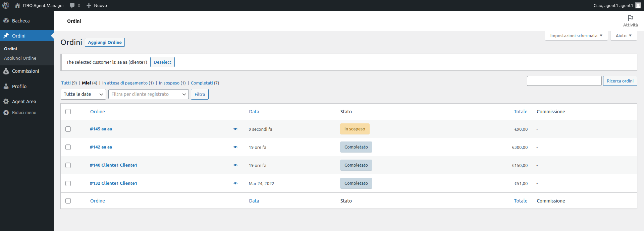Open Filtra per cliente registrato combo box

(149, 94)
